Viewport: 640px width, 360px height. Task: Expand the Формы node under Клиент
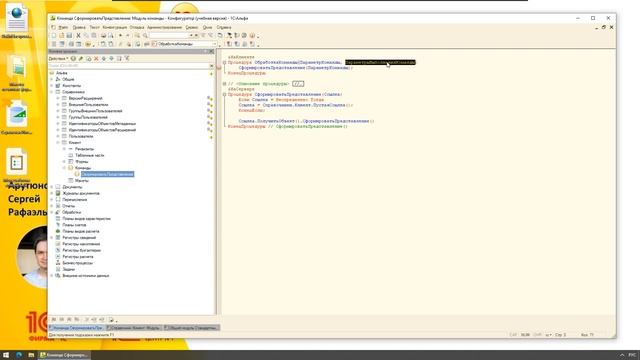[64, 162]
